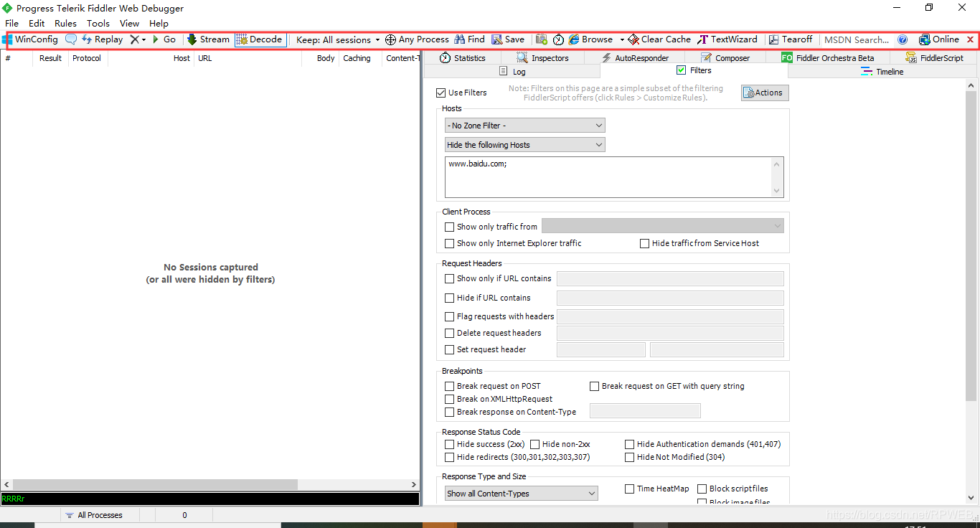Enable Show only if URL contains
The height and width of the screenshot is (528, 980).
pyautogui.click(x=450, y=278)
